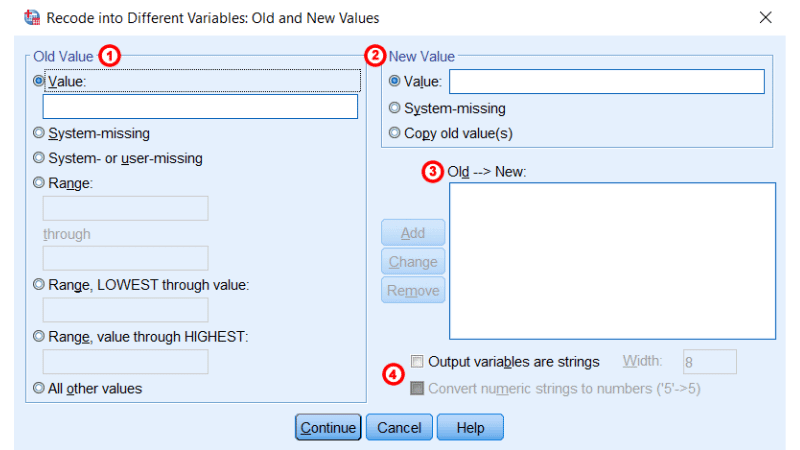Image resolution: width=800 pixels, height=450 pixels.
Task: Click the 'Old Value' group title
Action: pos(63,56)
